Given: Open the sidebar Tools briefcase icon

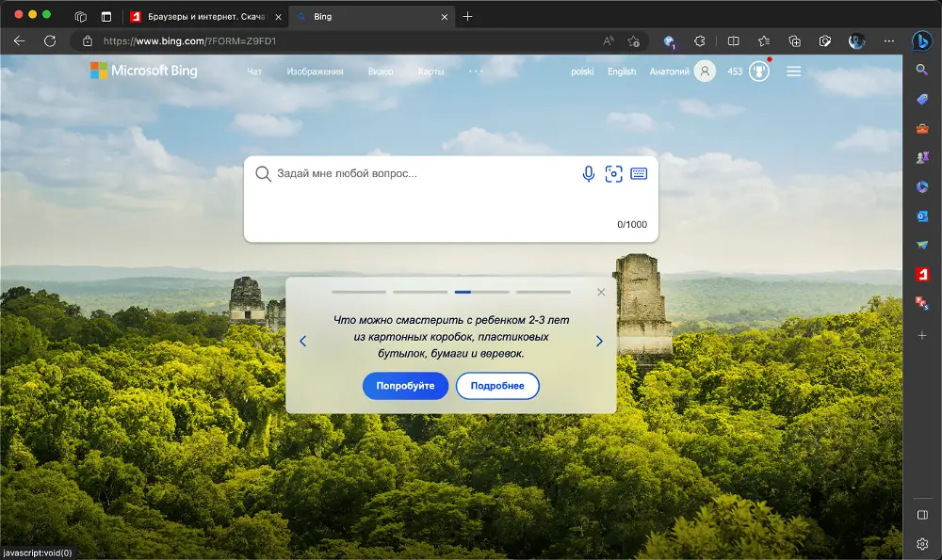Looking at the screenshot, I should click(x=922, y=128).
